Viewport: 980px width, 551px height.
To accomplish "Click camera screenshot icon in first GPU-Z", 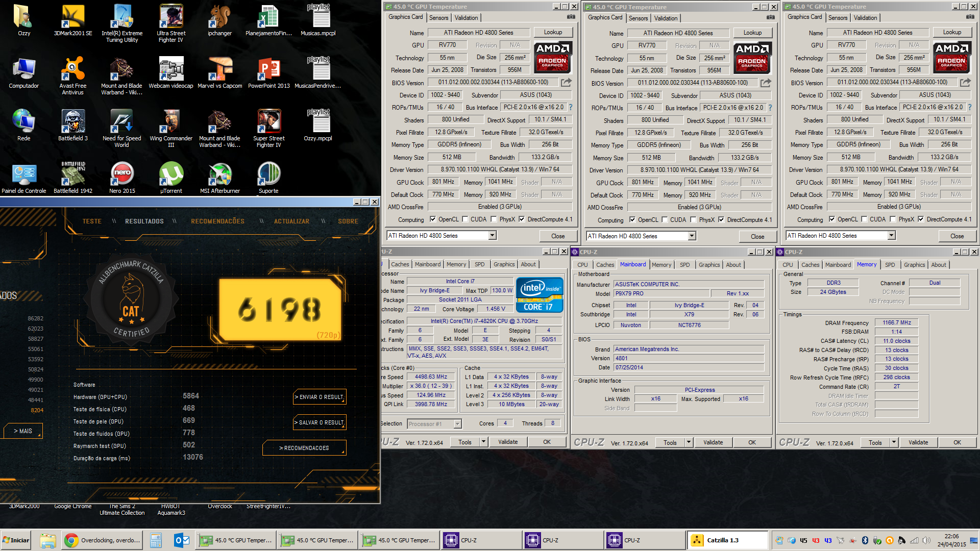I will 571,17.
